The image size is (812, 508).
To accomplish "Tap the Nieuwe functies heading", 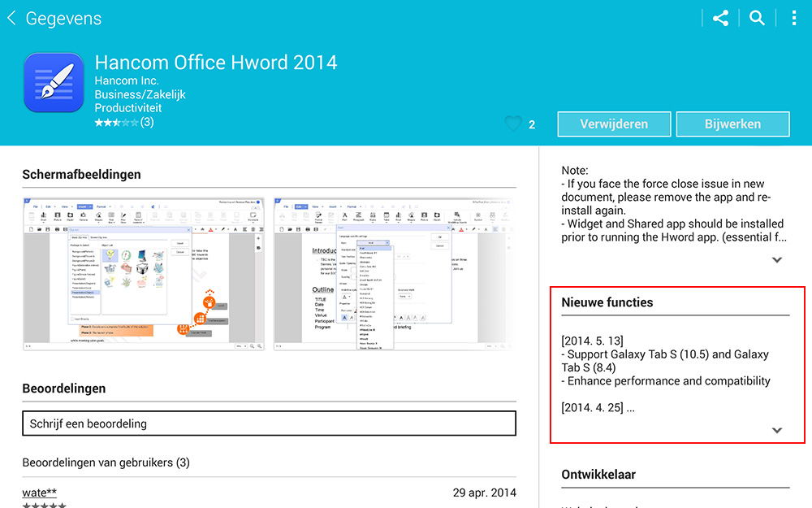I will click(607, 302).
